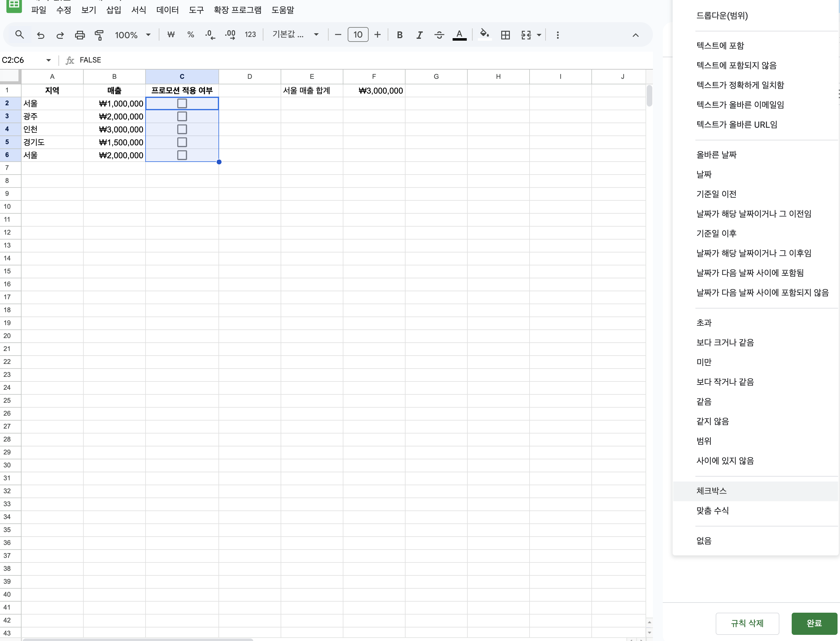Screen dimensions: 840x641
Task: Click the font size input field
Action: click(x=358, y=35)
